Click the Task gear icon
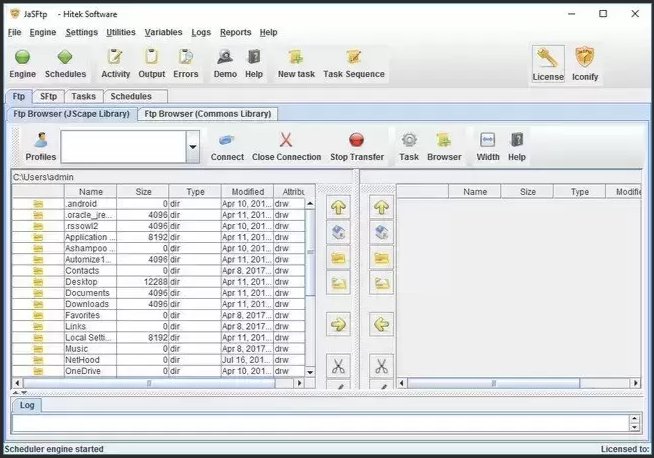 (x=409, y=140)
